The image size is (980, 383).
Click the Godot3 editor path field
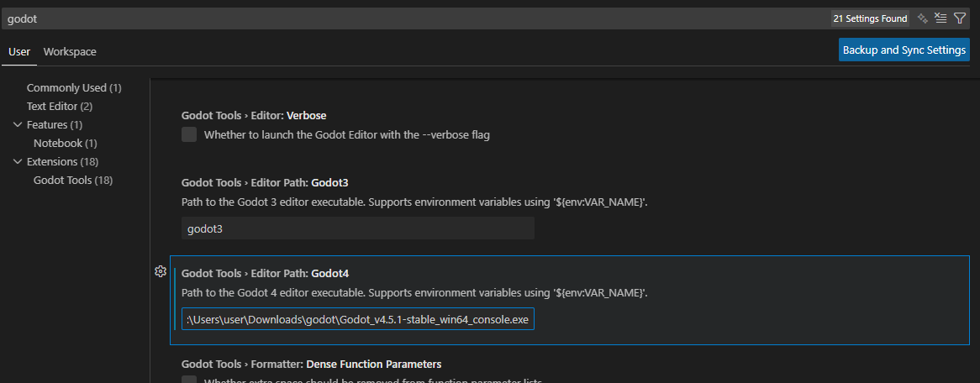pos(357,228)
